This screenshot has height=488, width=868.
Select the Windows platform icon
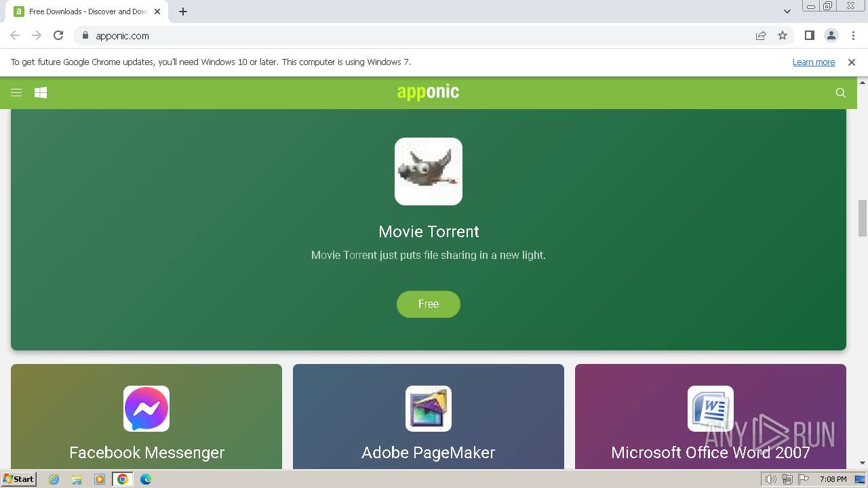coord(41,93)
